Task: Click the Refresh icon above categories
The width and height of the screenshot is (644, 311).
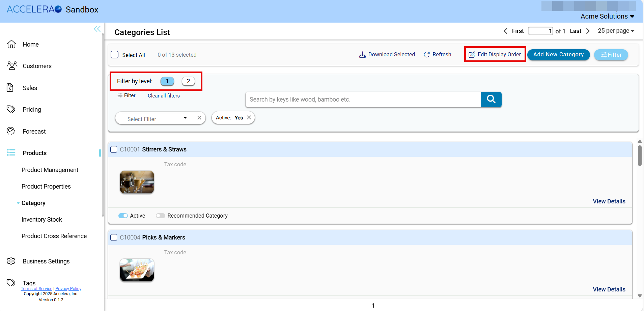Action: click(427, 54)
